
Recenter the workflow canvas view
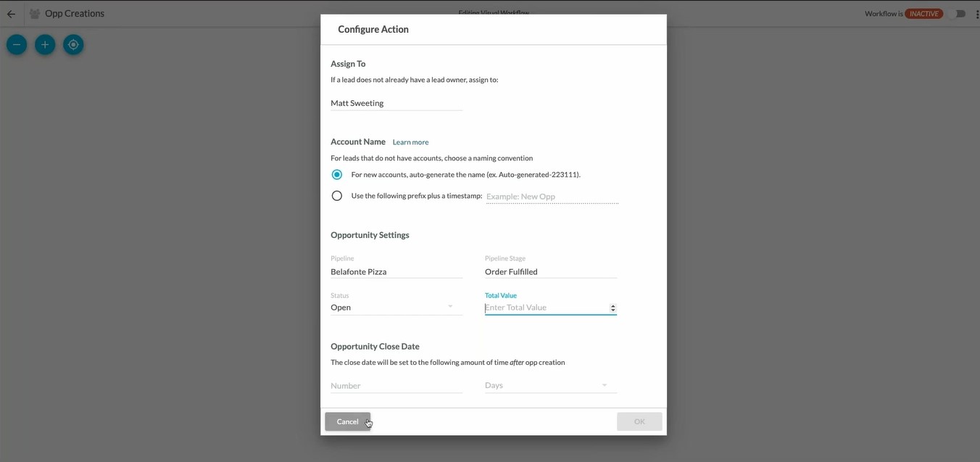(73, 45)
